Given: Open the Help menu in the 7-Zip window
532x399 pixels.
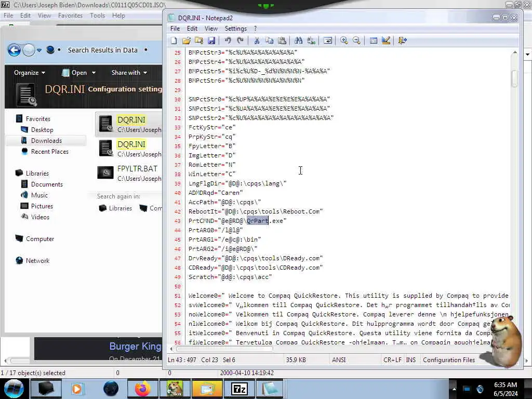Looking at the screenshot, I should 118,16.
